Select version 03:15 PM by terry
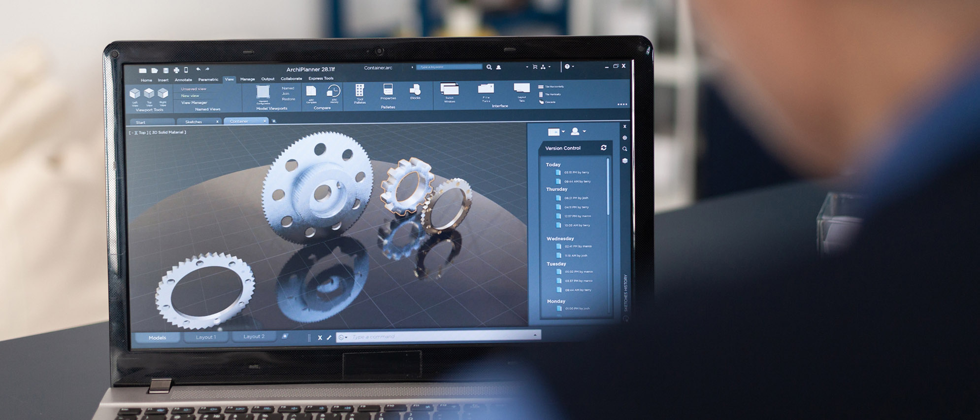 click(573, 173)
